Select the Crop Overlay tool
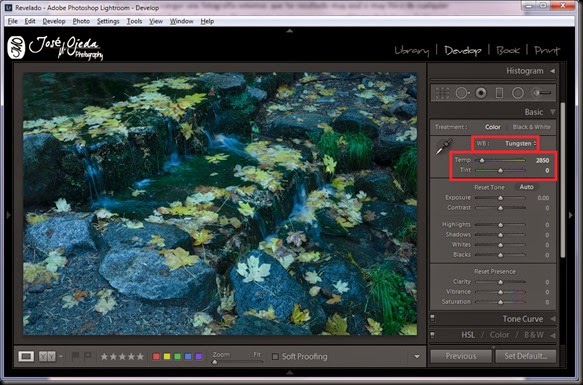Viewport: 583px width, 385px height. 442,93
